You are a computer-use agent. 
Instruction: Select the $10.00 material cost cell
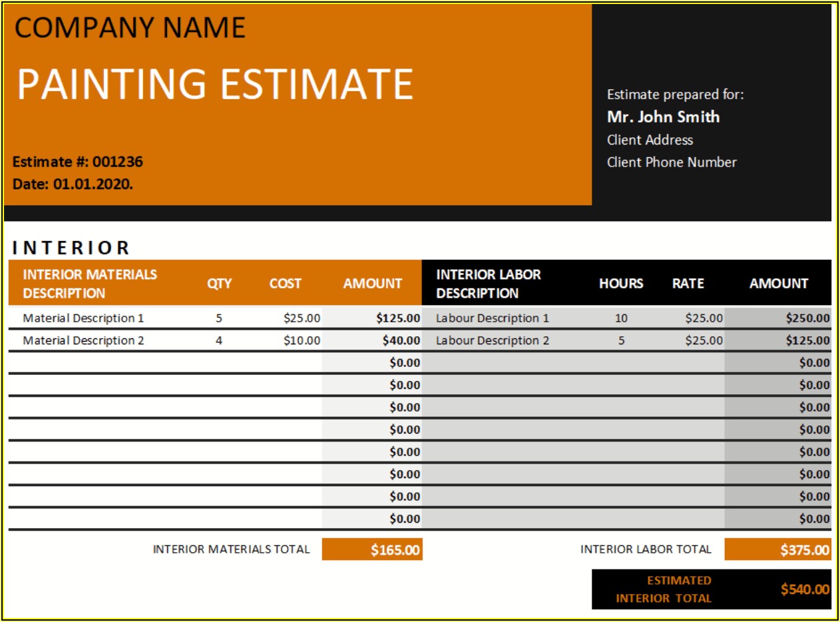click(302, 341)
